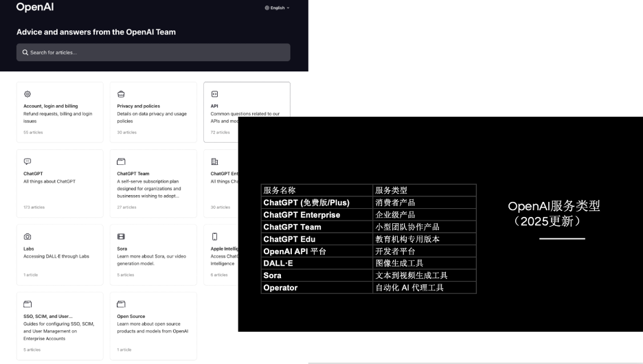This screenshot has height=364, width=643.
Task: Select '1 article' under Labs
Action: pyautogui.click(x=31, y=275)
